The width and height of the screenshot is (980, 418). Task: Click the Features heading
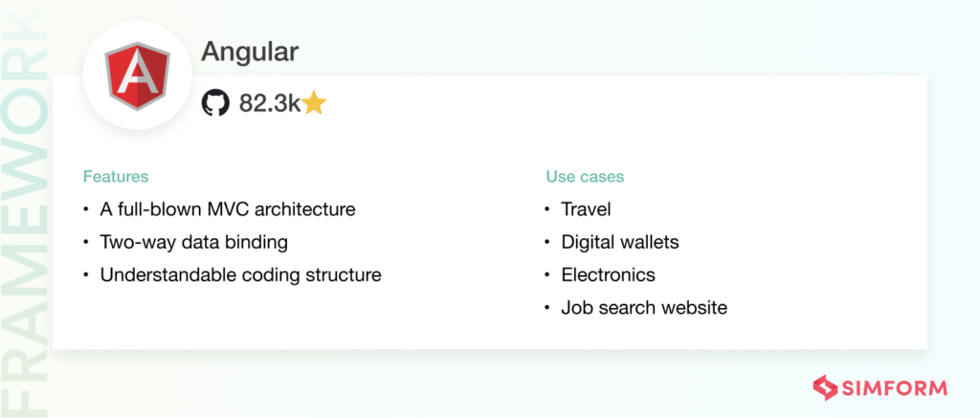(116, 177)
